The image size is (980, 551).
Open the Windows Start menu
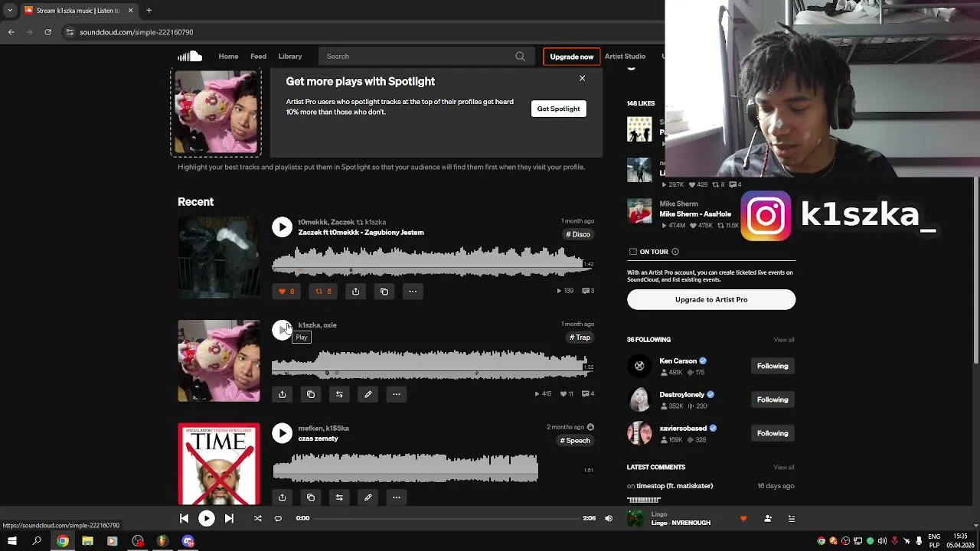(x=12, y=541)
